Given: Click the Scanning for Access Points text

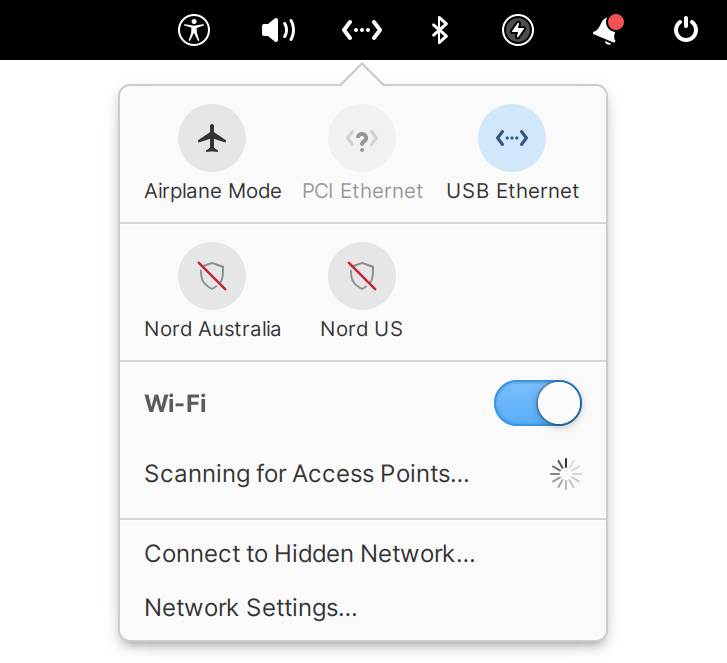Looking at the screenshot, I should tap(306, 474).
